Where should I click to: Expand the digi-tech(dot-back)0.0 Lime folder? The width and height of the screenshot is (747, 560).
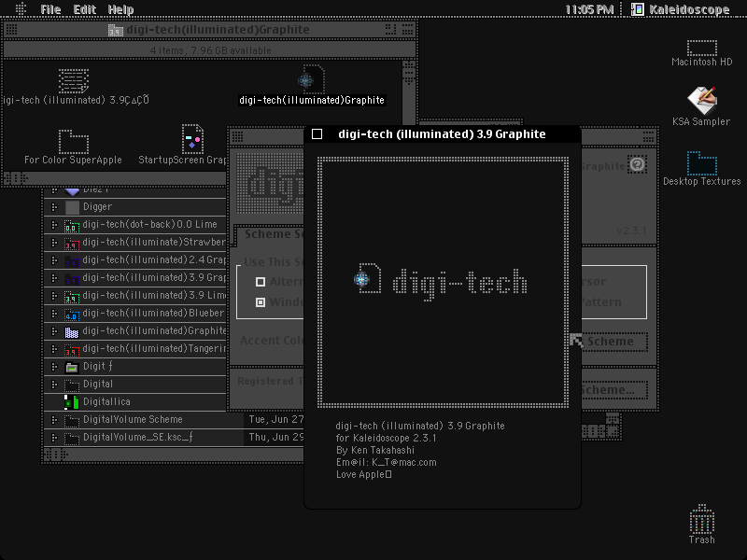click(54, 225)
